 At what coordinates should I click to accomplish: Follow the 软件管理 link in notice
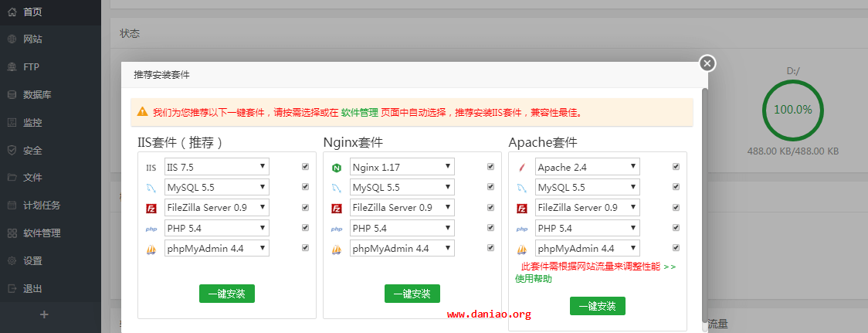click(x=359, y=113)
